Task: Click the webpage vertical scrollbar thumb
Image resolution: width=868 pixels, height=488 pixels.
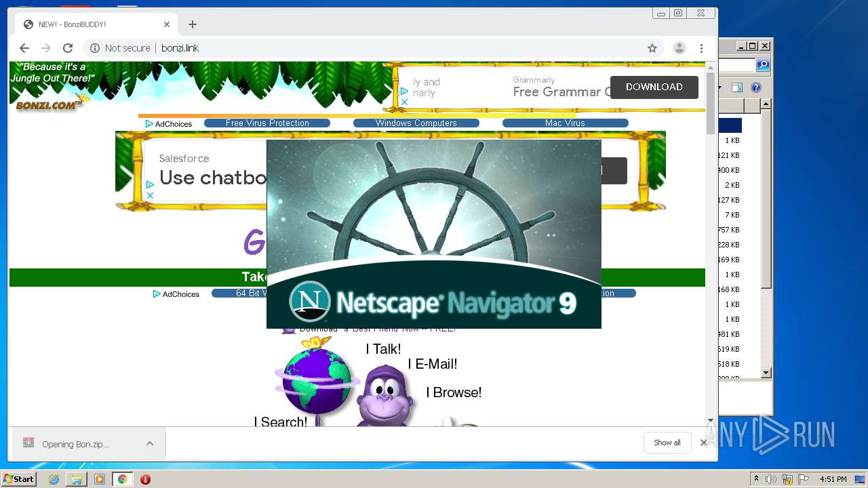Action: click(711, 103)
